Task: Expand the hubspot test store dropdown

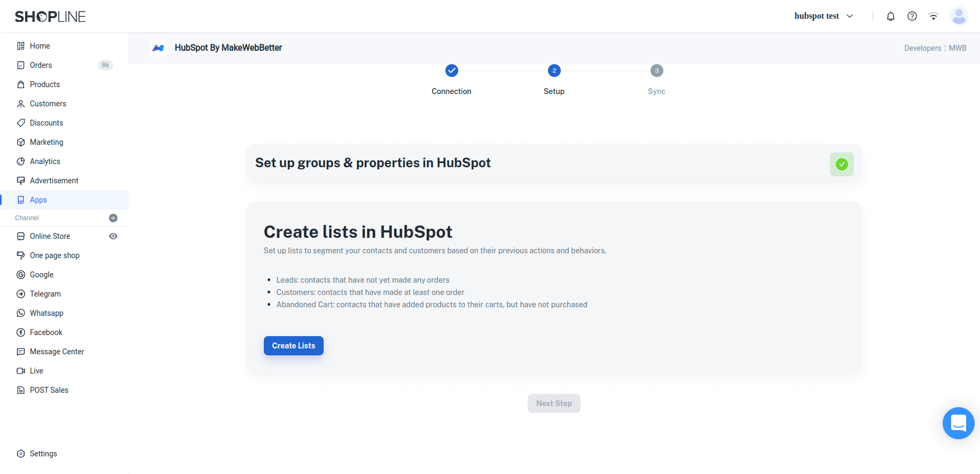Action: [x=824, y=16]
